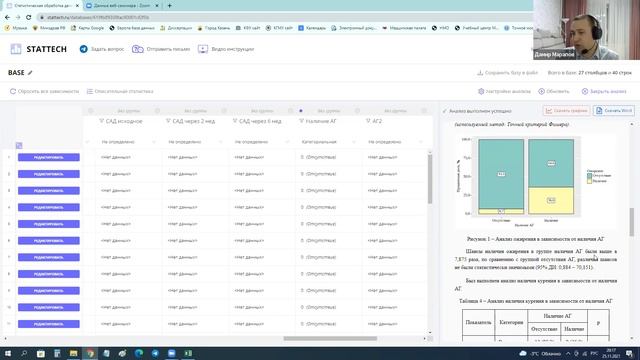Viewport: 640px width, 360px height.
Task: Click filter icon of САД исходное column
Action: (102, 121)
